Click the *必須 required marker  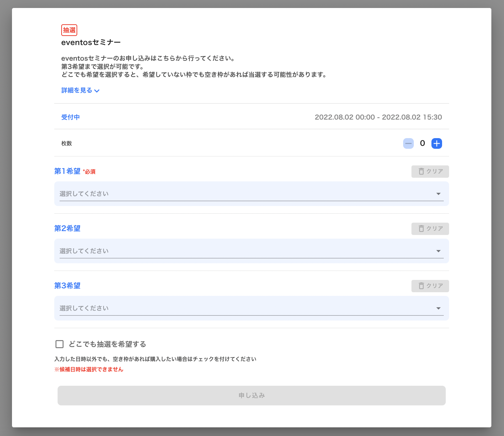click(x=89, y=172)
